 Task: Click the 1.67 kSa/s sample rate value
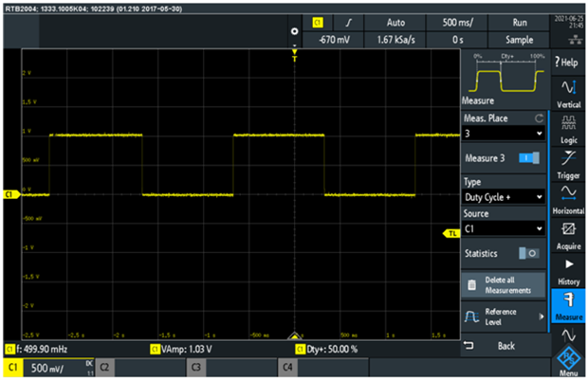(x=395, y=40)
